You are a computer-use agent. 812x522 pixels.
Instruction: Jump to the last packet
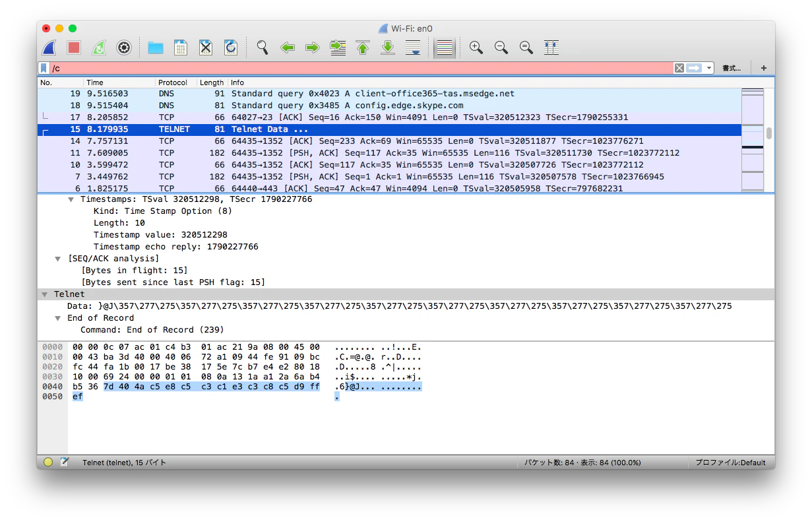point(388,48)
